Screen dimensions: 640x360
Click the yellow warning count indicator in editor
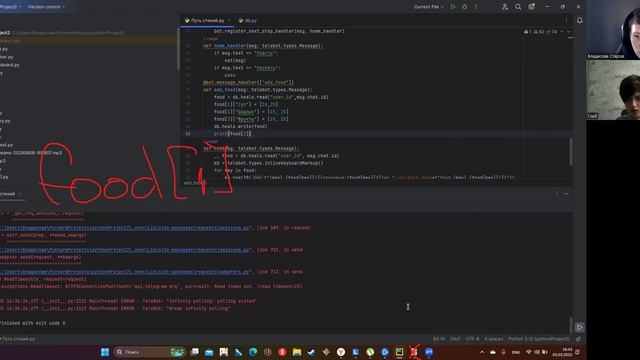tap(528, 31)
